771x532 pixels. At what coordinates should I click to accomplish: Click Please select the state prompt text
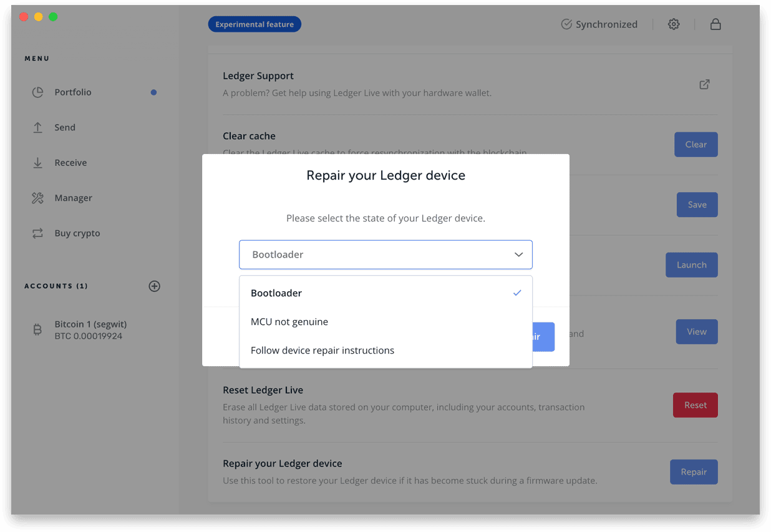click(x=385, y=218)
